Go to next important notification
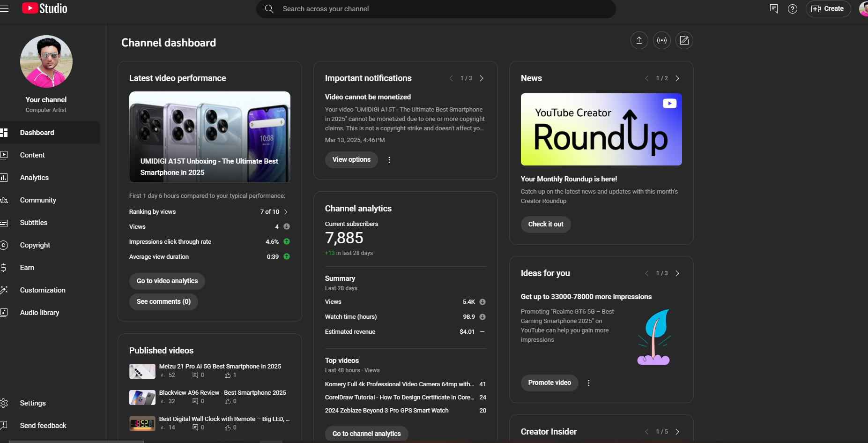Viewport: 868px width, 443px height. (x=482, y=78)
